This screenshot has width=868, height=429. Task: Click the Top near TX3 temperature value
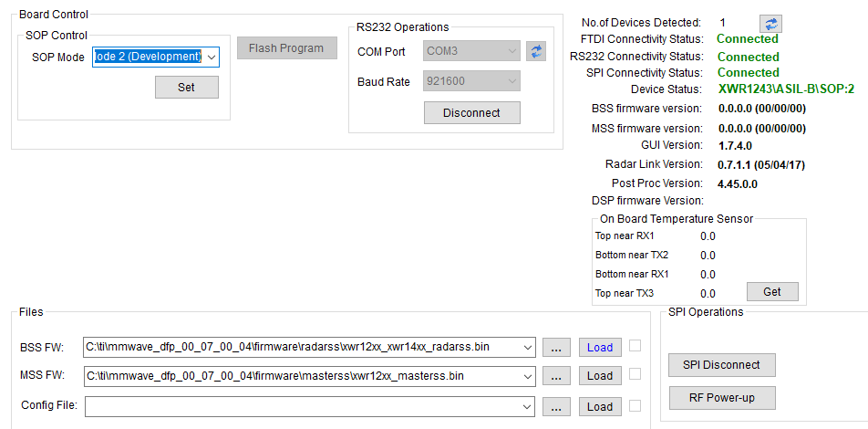tap(708, 294)
